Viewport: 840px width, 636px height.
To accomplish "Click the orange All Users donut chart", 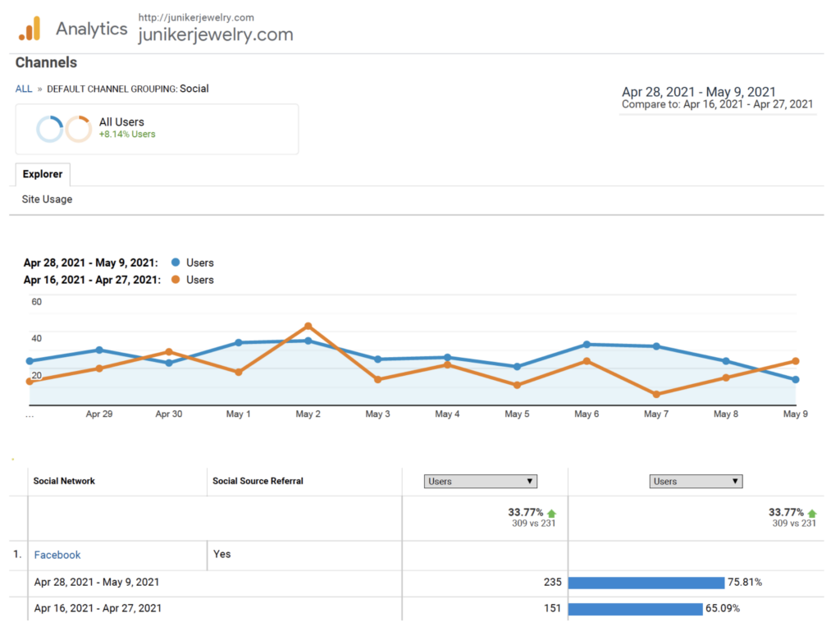I will click(x=79, y=129).
